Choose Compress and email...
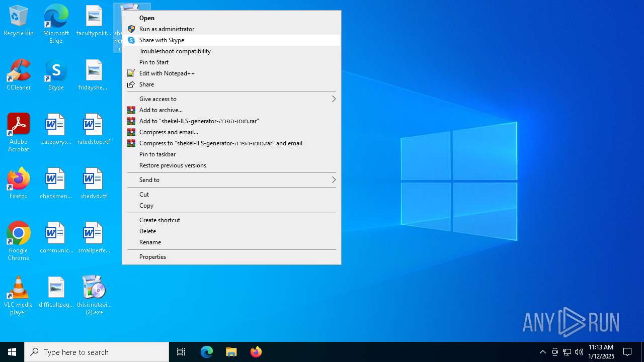The width and height of the screenshot is (644, 362). [231, 132]
